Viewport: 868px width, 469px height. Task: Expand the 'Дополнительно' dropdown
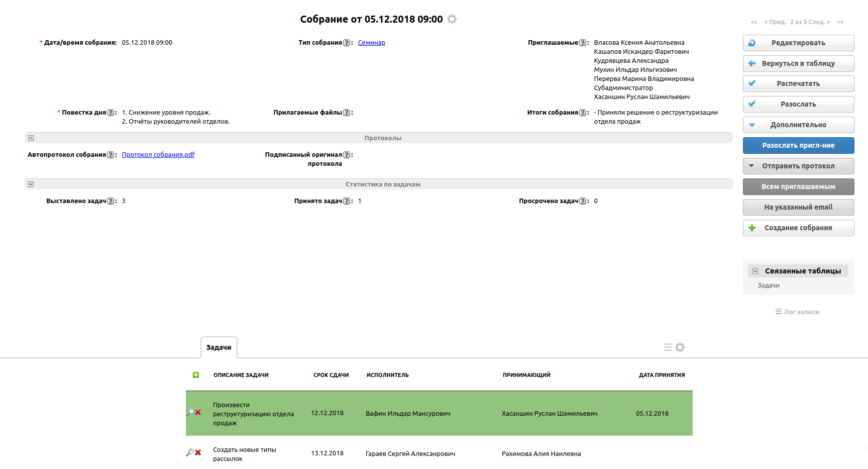click(798, 125)
